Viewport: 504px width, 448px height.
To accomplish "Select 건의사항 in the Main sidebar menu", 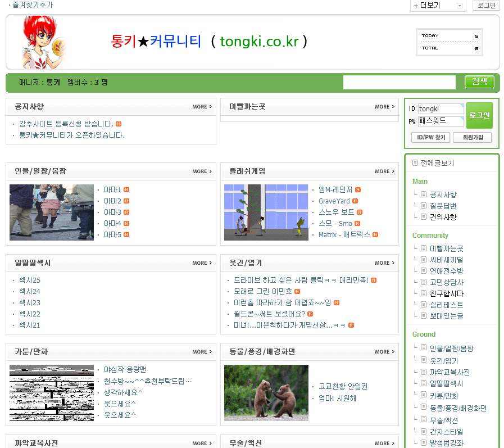I will [x=443, y=217].
